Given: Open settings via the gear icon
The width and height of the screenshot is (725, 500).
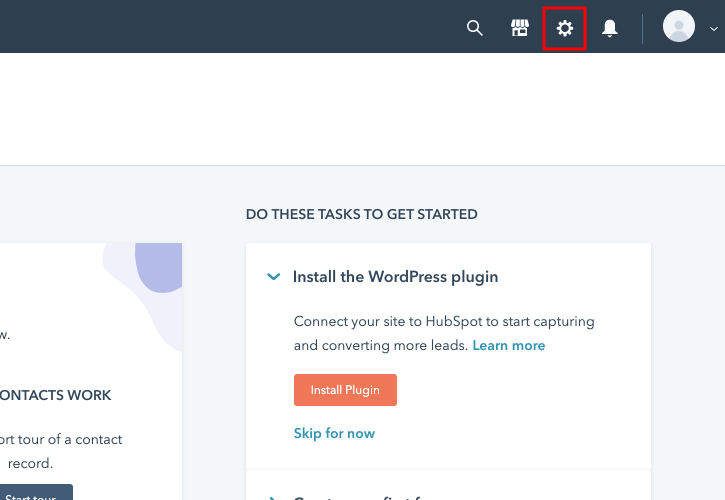Looking at the screenshot, I should point(565,28).
